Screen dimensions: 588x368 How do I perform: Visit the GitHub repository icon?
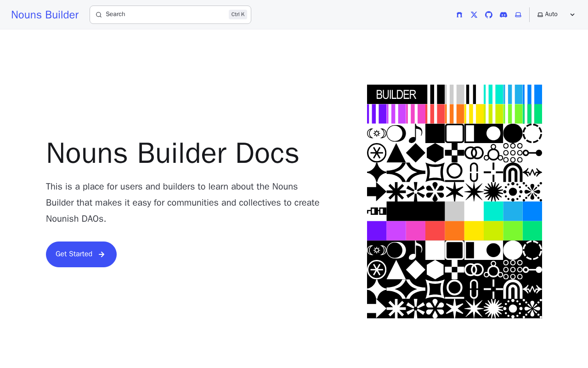(489, 15)
